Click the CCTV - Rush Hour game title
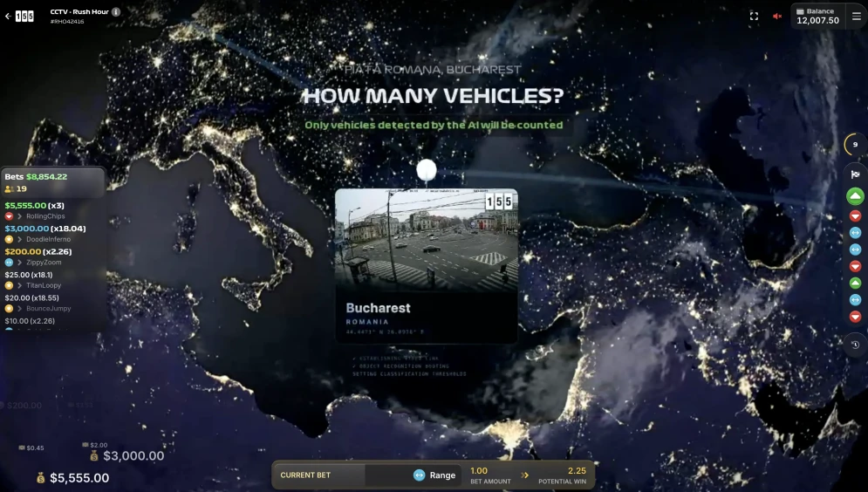Viewport: 868px width, 492px height. pyautogui.click(x=79, y=11)
